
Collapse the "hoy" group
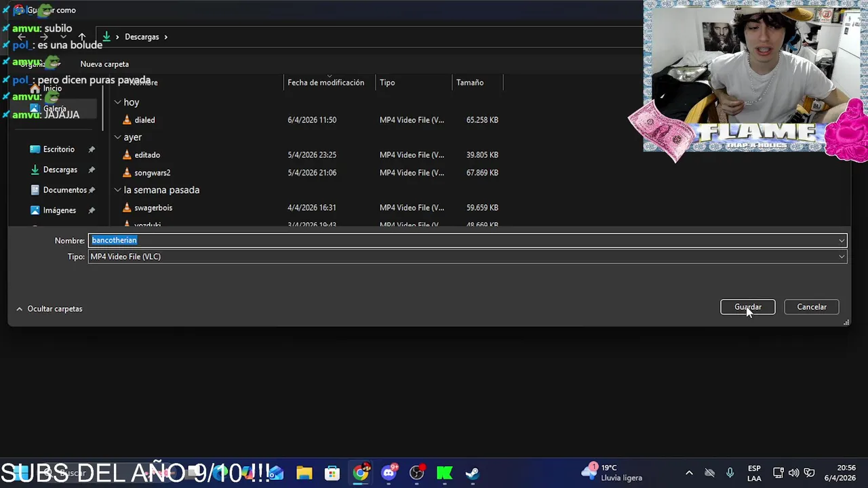click(117, 102)
